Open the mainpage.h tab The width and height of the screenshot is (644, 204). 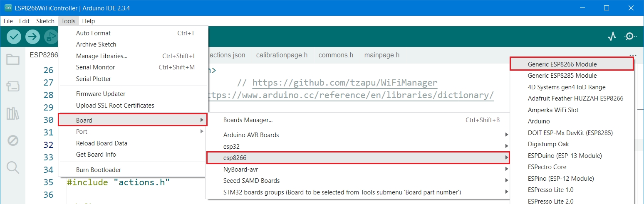tap(381, 55)
